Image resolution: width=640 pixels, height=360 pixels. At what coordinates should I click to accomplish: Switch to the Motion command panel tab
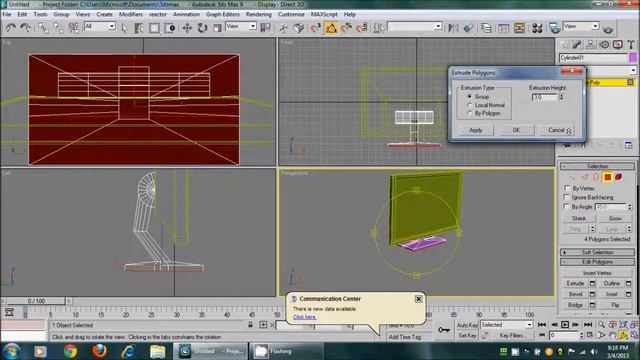[604, 44]
